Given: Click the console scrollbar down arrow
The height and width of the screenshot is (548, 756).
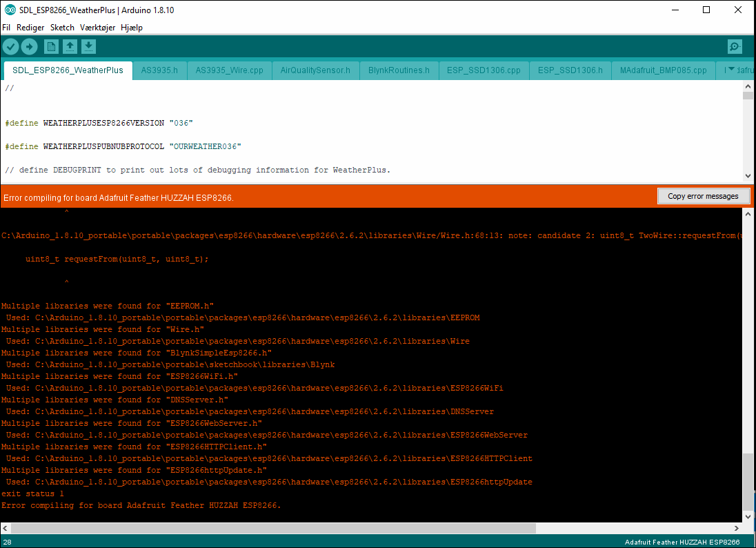Looking at the screenshot, I should (748, 517).
